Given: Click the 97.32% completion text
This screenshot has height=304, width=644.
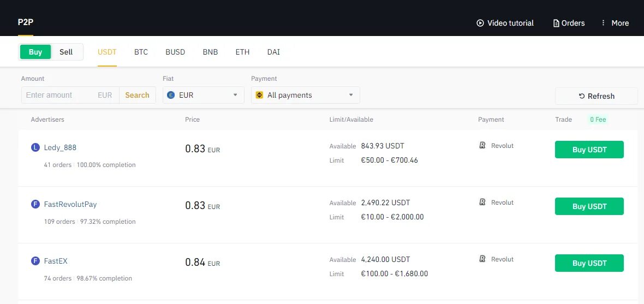Looking at the screenshot, I should pos(108,222).
